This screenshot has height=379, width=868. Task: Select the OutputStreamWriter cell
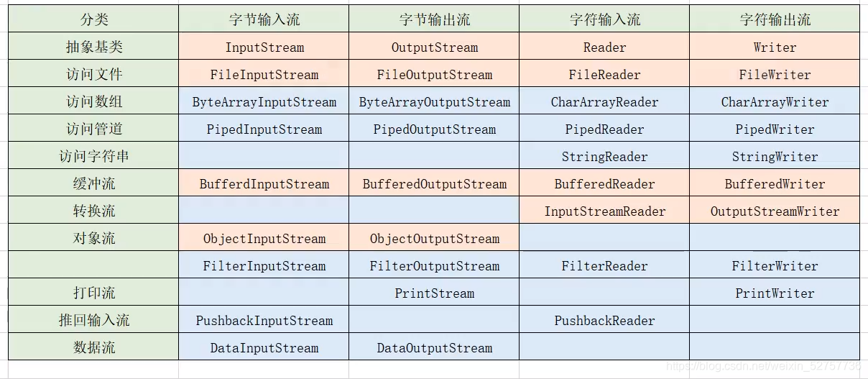pyautogui.click(x=775, y=211)
